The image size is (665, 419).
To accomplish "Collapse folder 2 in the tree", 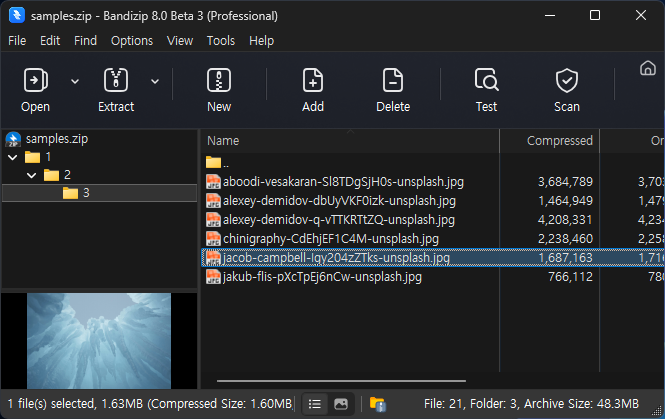I will (32, 175).
